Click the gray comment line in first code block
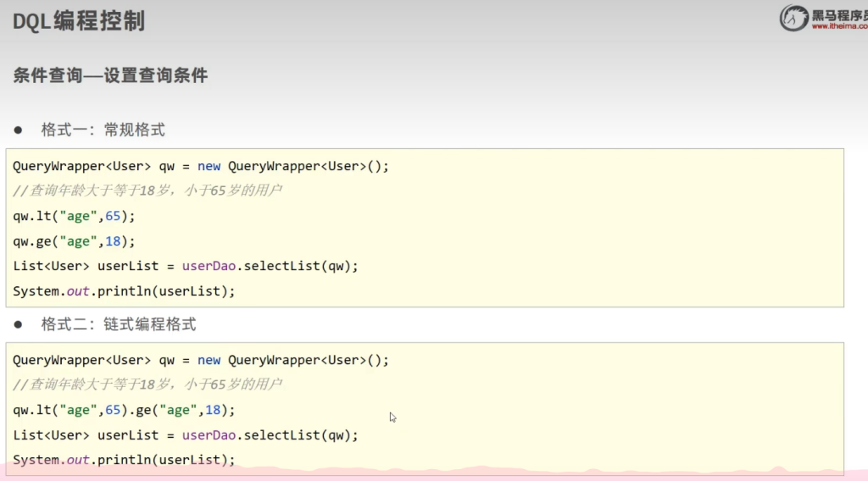Image resolution: width=868 pixels, height=481 pixels. tap(147, 191)
